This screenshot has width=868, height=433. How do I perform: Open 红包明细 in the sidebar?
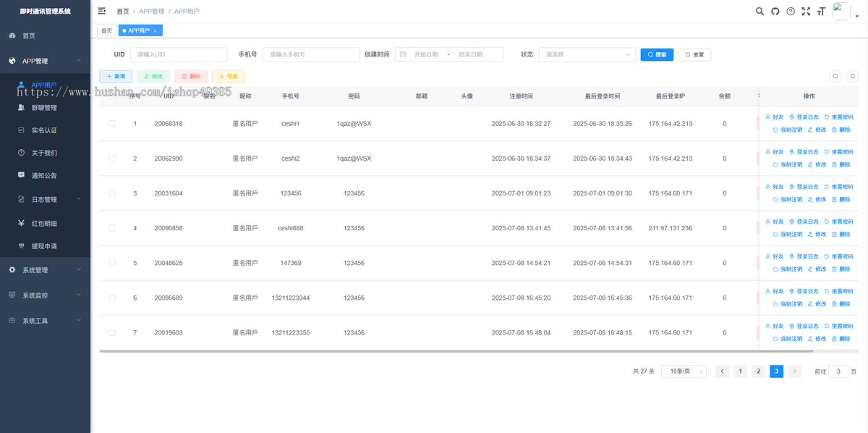[45, 223]
